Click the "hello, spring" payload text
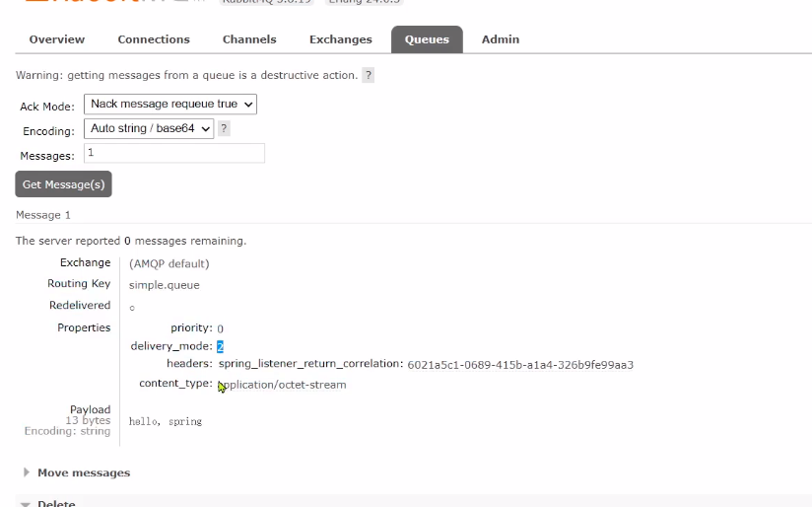Screen dimensions: 812x507 (166, 421)
